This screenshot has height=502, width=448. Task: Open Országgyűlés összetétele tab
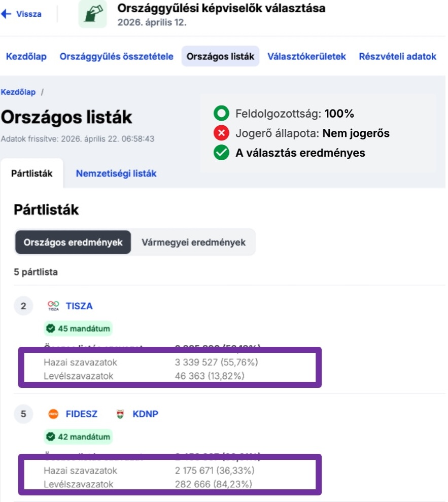click(x=117, y=57)
